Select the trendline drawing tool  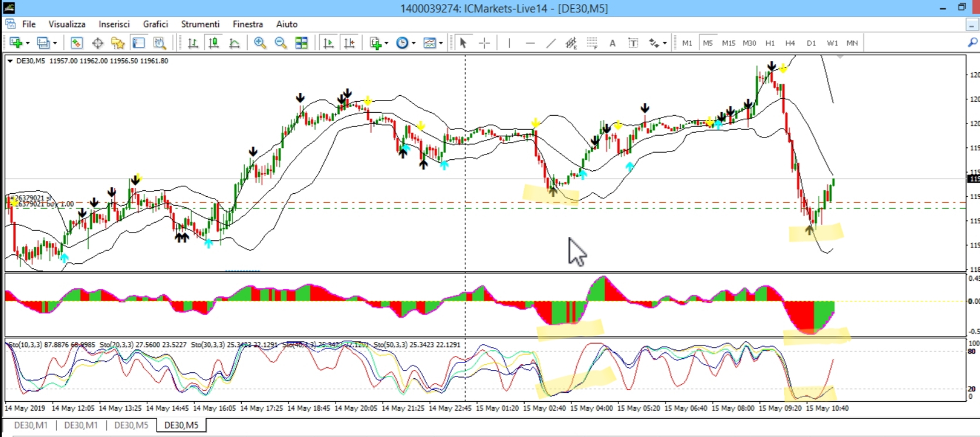point(551,43)
